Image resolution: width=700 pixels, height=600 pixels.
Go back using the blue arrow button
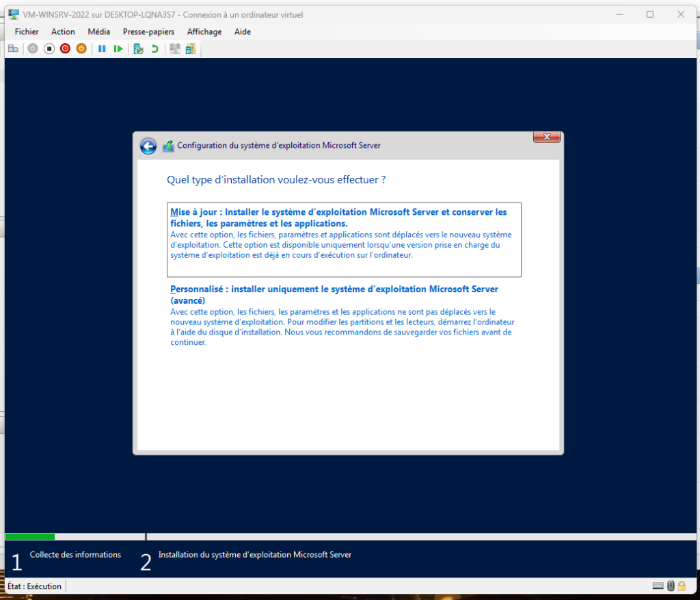click(148, 146)
